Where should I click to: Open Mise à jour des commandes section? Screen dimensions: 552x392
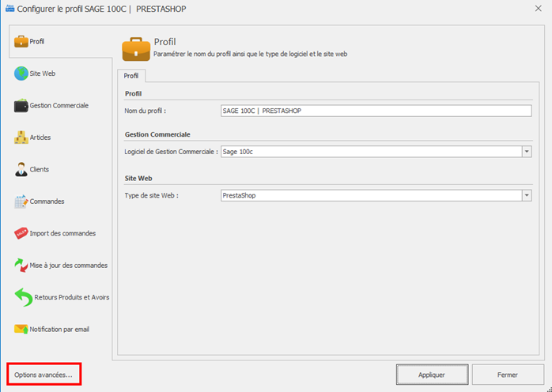(x=69, y=266)
